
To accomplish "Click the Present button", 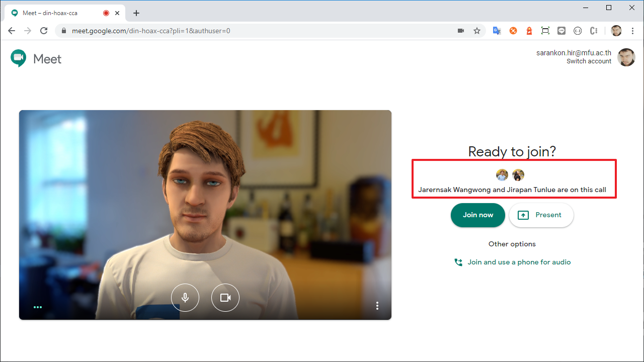I will pos(541,215).
